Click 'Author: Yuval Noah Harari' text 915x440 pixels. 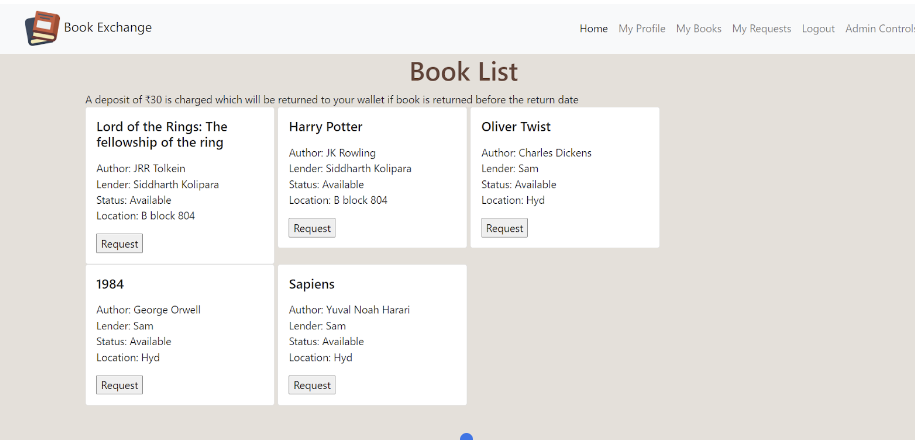point(349,310)
